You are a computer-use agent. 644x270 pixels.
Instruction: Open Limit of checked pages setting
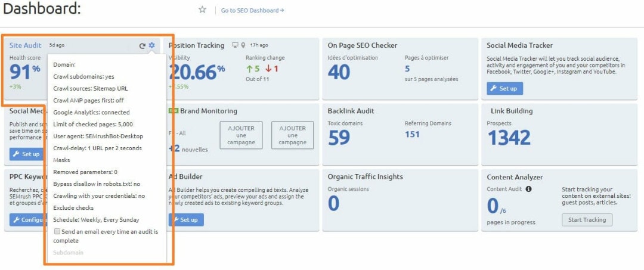click(x=93, y=124)
